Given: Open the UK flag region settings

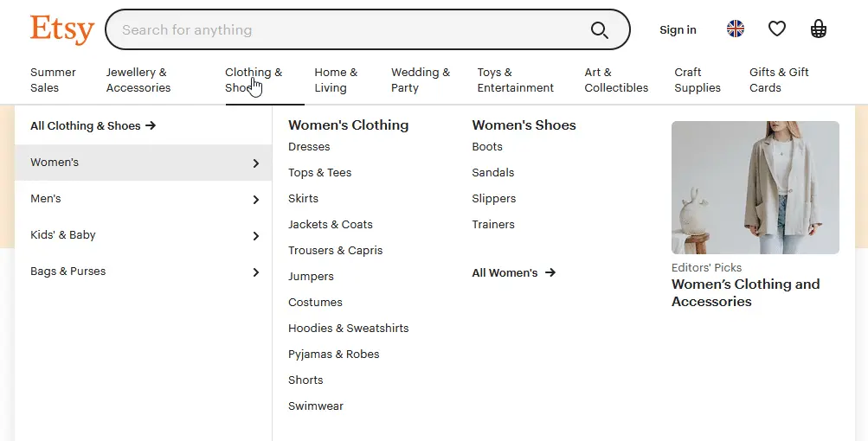Looking at the screenshot, I should pyautogui.click(x=736, y=29).
